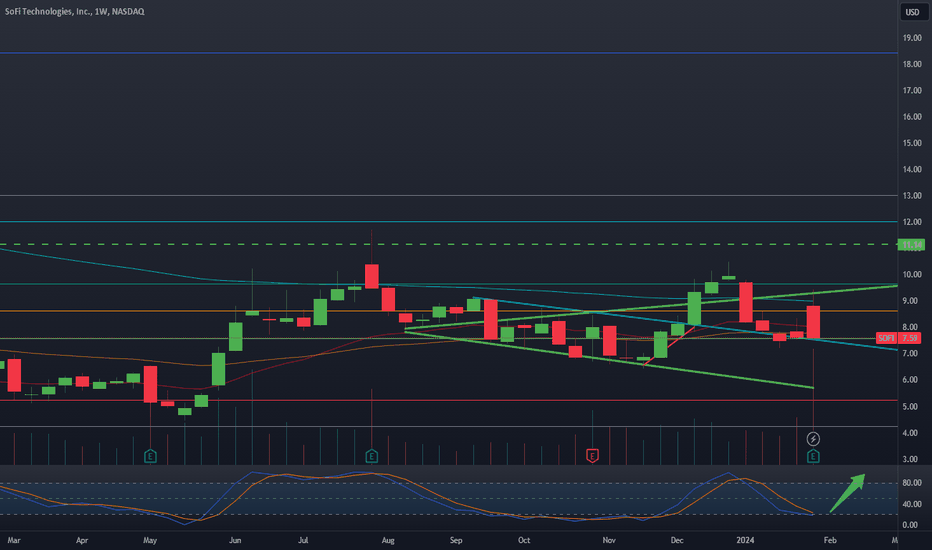Viewport: 932px width, 550px height.
Task: Select the descending cyan trendline
Action: point(685,323)
